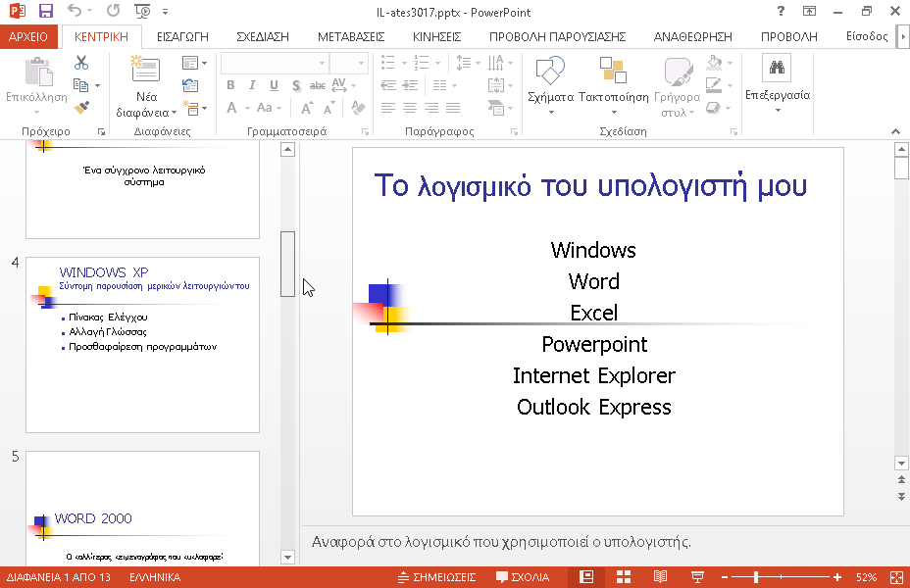Image resolution: width=910 pixels, height=588 pixels.
Task: Toggle strikethrough text
Action: click(318, 85)
